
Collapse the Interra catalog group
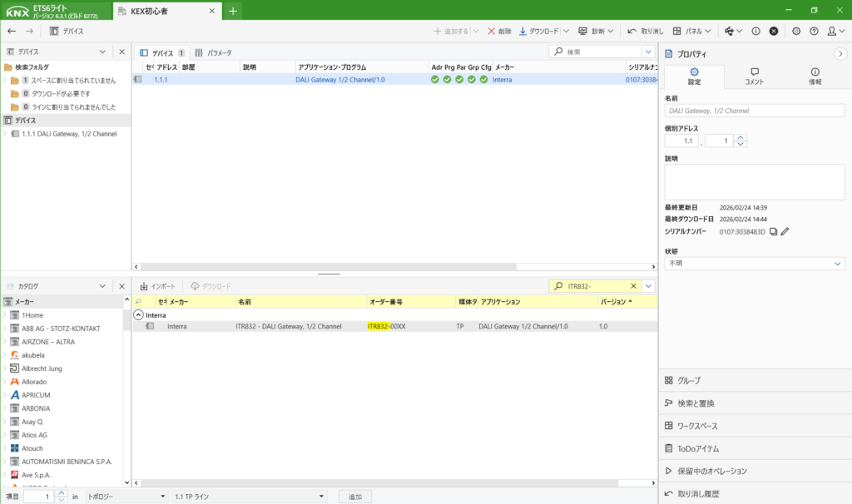(x=138, y=315)
